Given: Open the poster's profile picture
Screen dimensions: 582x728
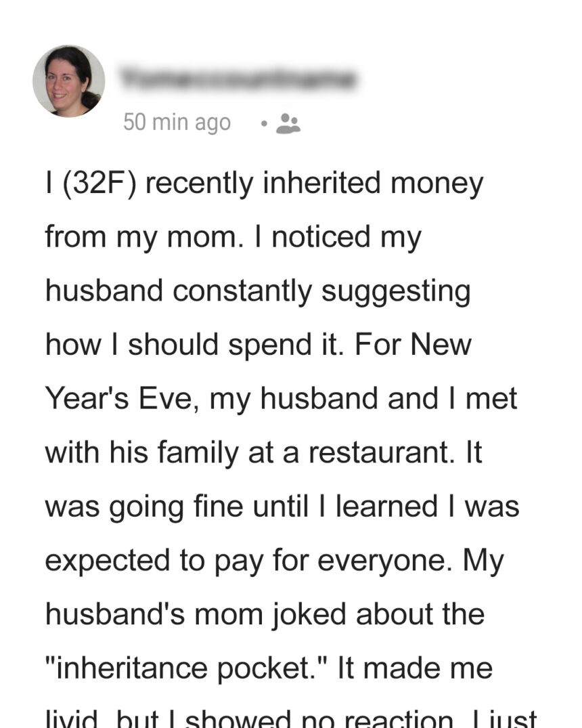Looking at the screenshot, I should 68,81.
